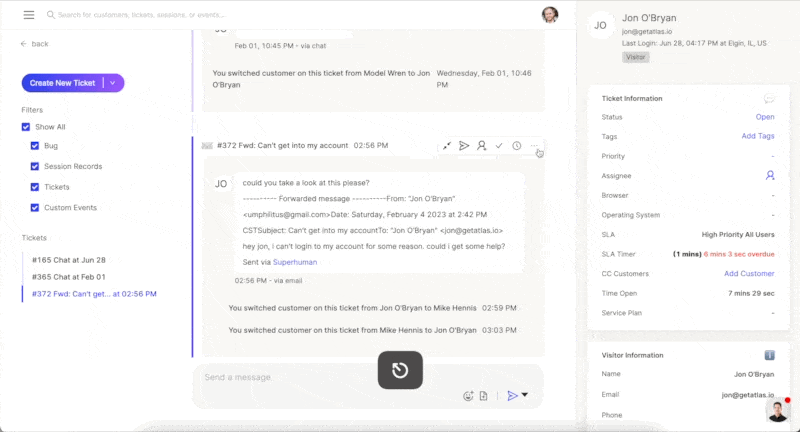Toggle the Session Records filter checkbox
Viewport: 800px width, 432px height.
click(35, 166)
